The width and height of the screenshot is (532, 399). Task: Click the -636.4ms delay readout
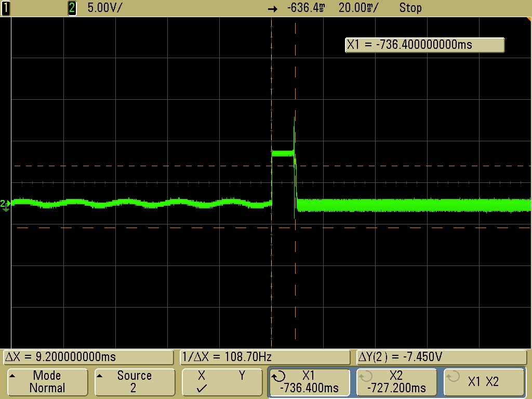pos(306,8)
